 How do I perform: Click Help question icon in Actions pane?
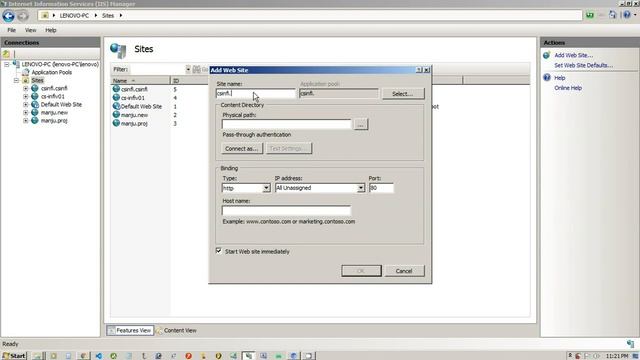click(547, 78)
